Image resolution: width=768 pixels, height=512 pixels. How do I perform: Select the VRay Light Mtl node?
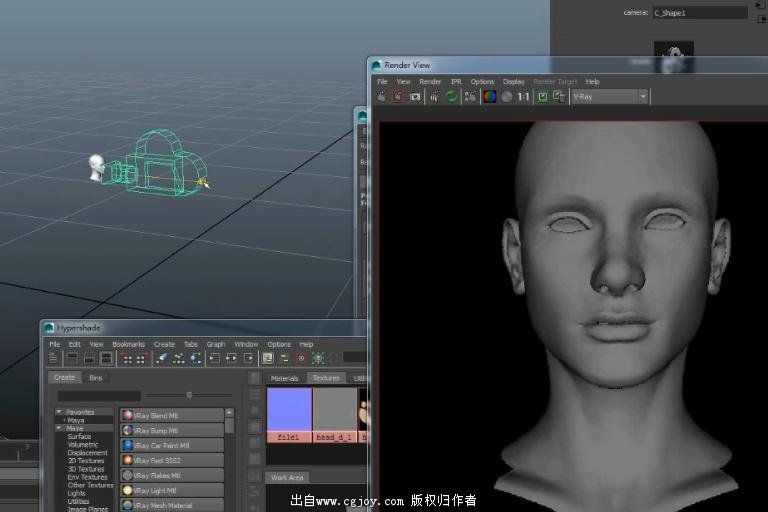(171, 490)
